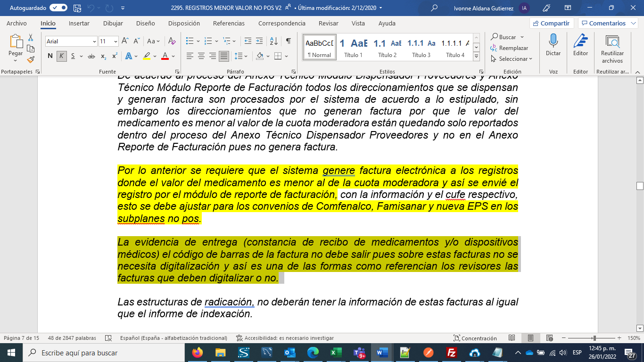This screenshot has width=644, height=362.
Task: Toggle italic with the K button
Action: pos(62,56)
